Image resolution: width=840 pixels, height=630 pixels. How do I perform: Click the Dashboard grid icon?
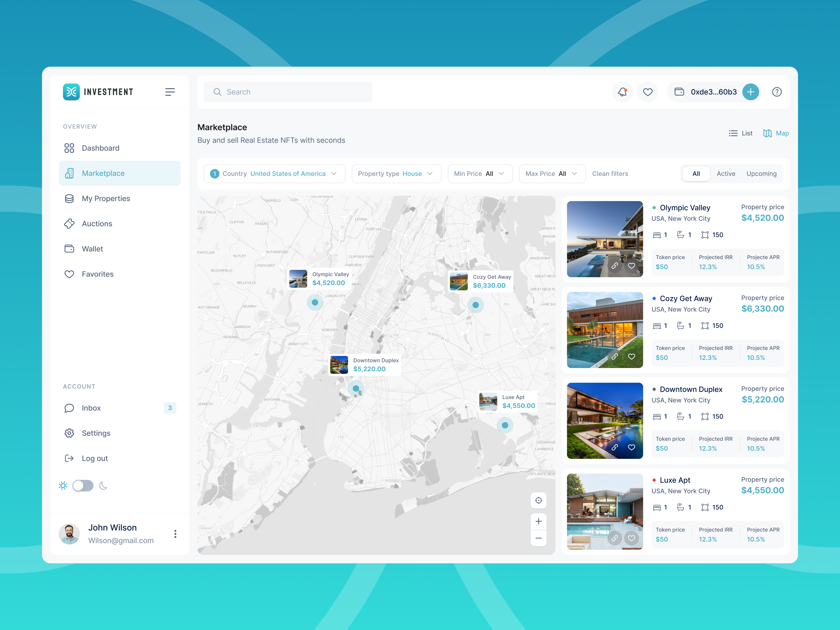coord(69,148)
